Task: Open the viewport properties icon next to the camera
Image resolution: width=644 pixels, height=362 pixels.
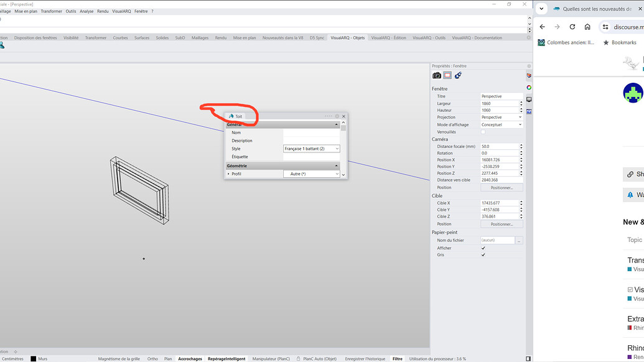Action: (447, 75)
